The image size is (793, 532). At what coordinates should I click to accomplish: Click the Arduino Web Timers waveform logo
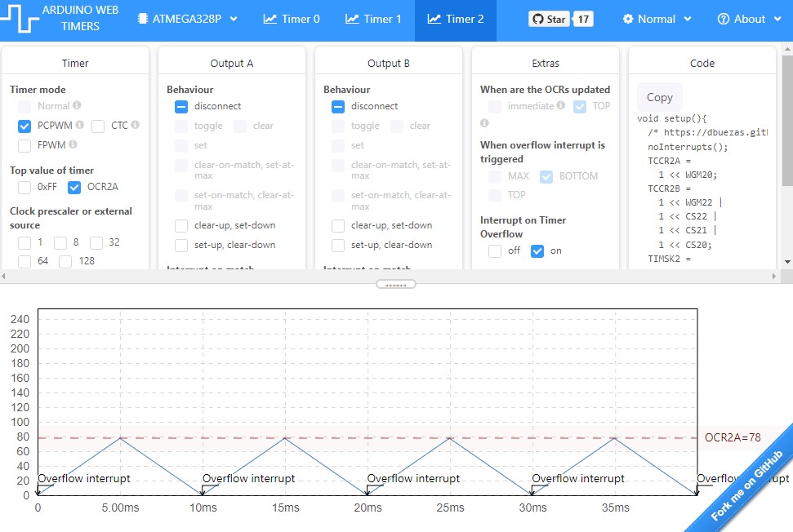coord(20,19)
